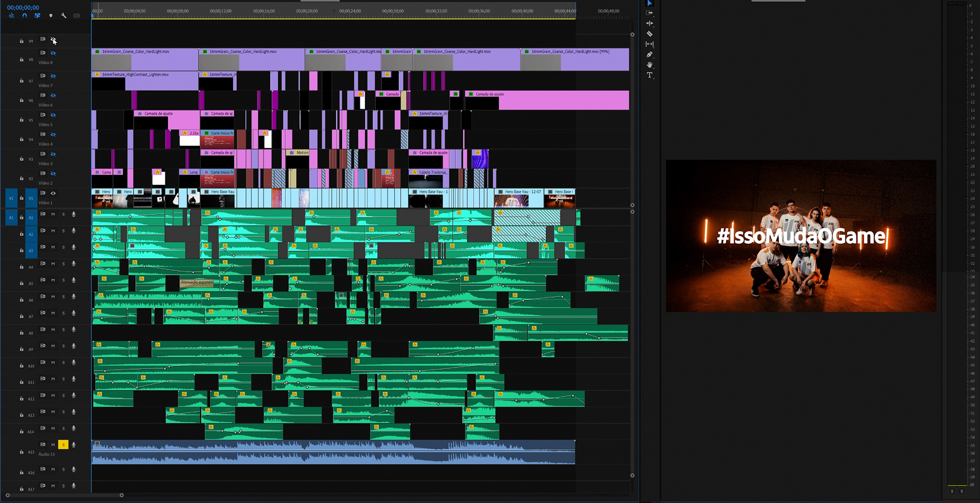Solo audio track A10
The height and width of the screenshot is (503, 980).
63,363
